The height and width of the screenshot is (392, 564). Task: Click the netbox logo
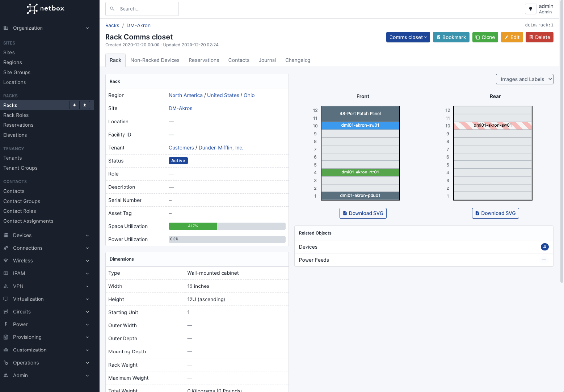tap(45, 8)
